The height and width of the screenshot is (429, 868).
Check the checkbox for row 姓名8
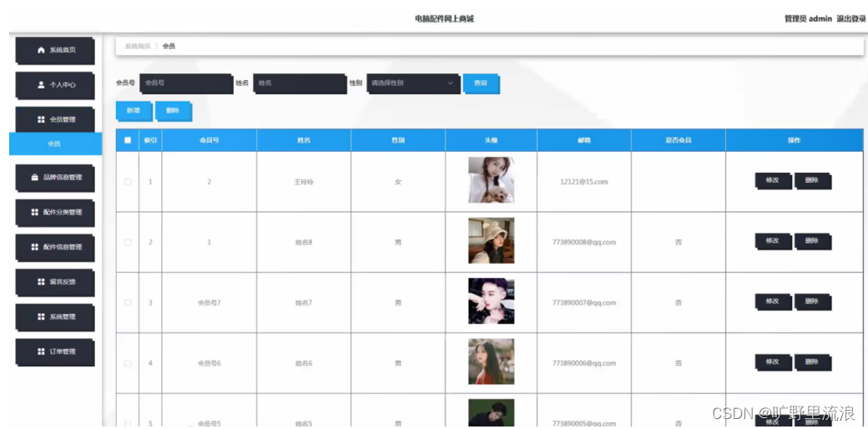(128, 242)
